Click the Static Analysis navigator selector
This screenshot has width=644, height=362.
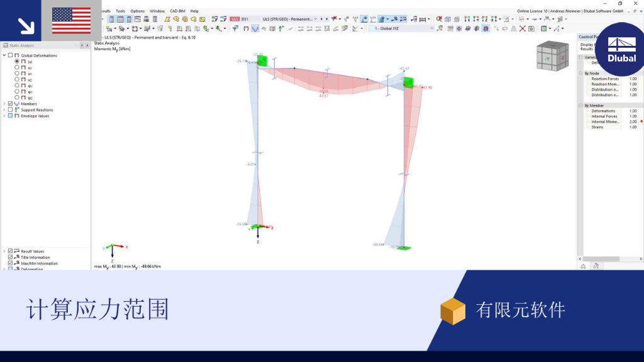pos(40,45)
